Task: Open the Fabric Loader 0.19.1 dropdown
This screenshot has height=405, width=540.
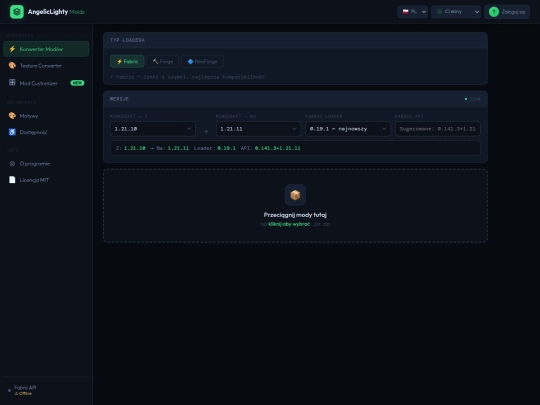Action: [x=348, y=129]
